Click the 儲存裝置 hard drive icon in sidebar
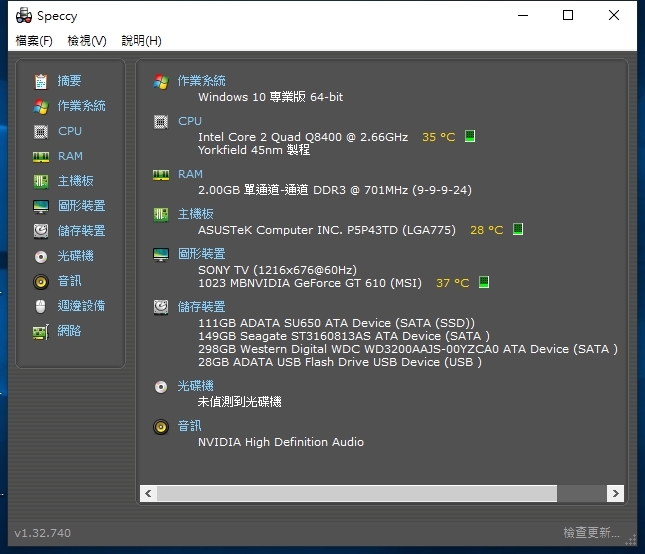The image size is (645, 554). tap(41, 231)
